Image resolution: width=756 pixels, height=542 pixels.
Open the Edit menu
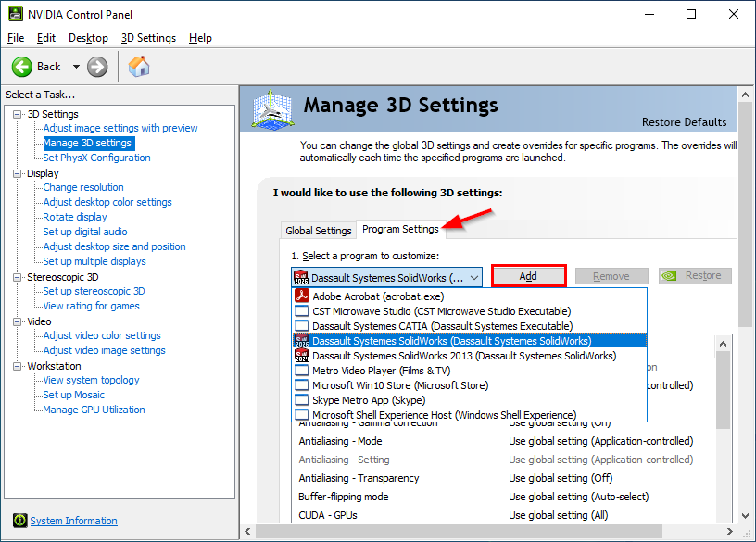pos(45,38)
